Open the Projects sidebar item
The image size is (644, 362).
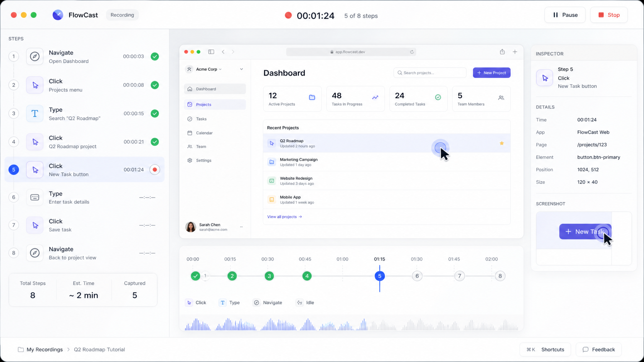[215, 105]
